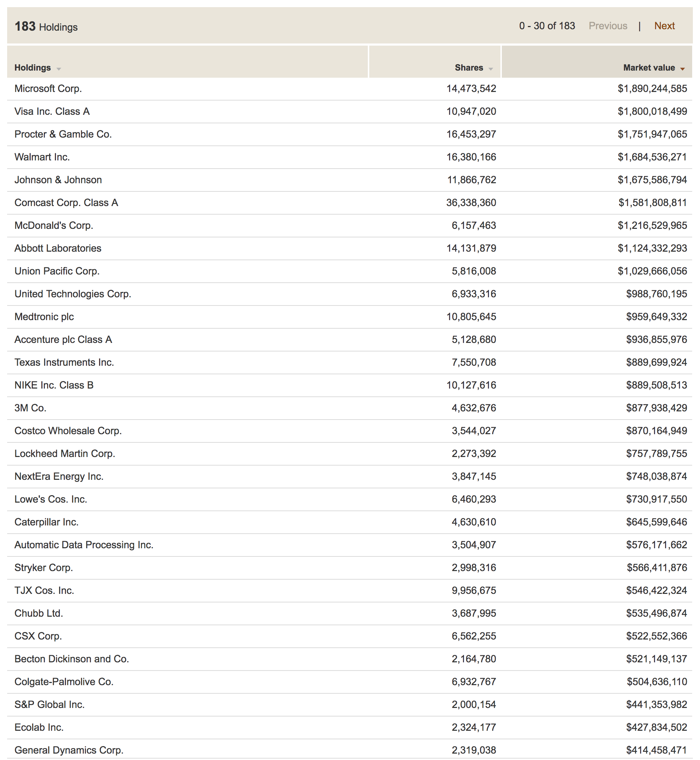
Task: Open the Market value sort dropdown
Action: (682, 68)
